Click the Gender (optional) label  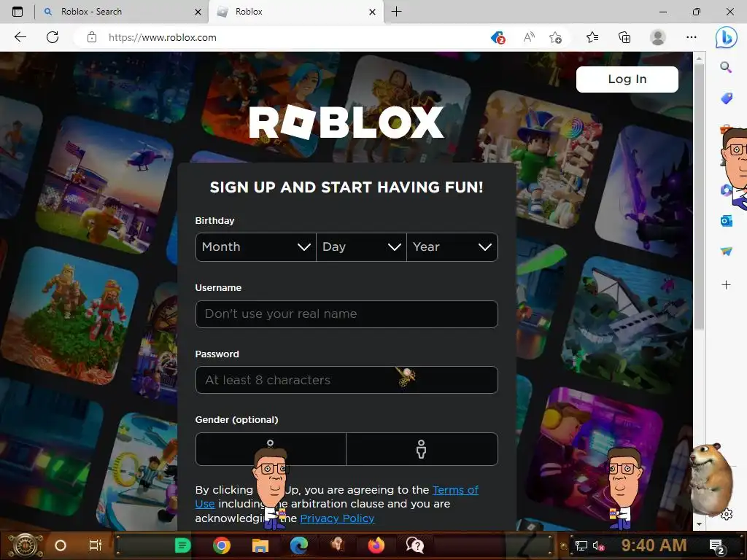click(x=236, y=419)
